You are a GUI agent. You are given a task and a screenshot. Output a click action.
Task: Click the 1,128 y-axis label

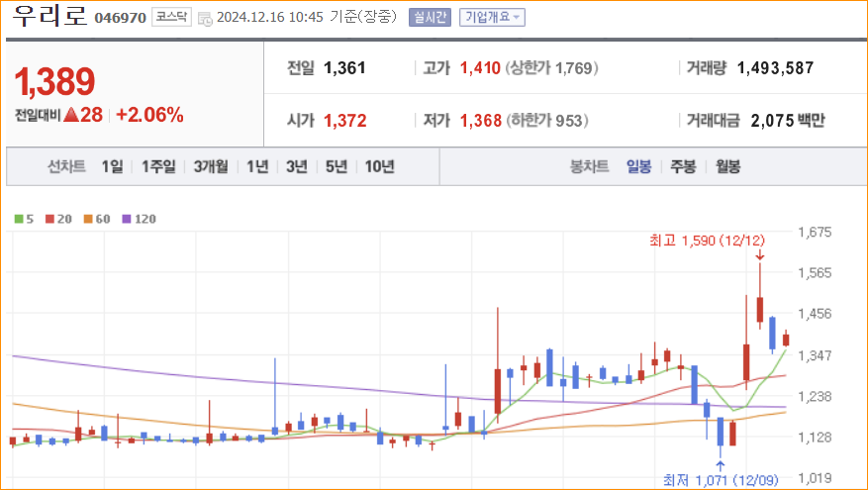coord(815,437)
